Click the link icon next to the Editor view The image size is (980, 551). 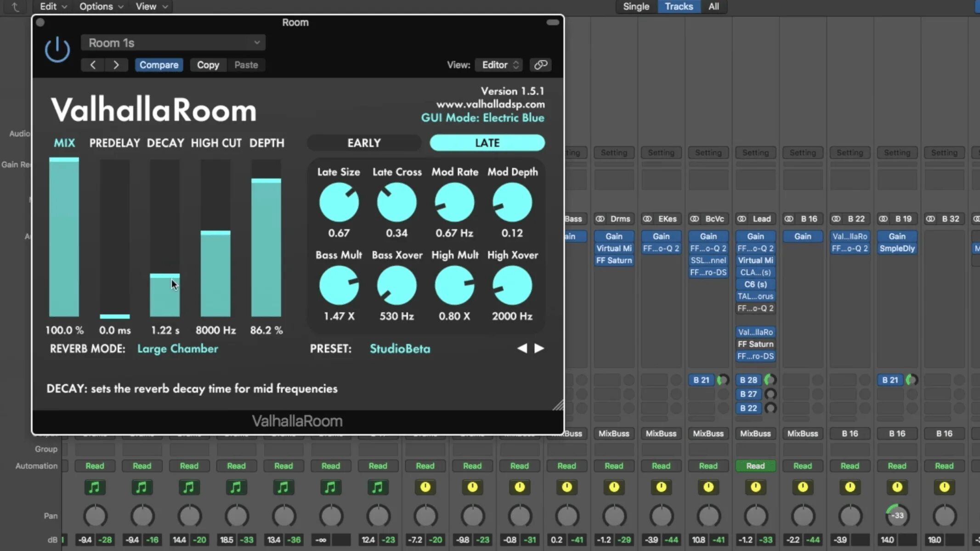[x=540, y=65]
